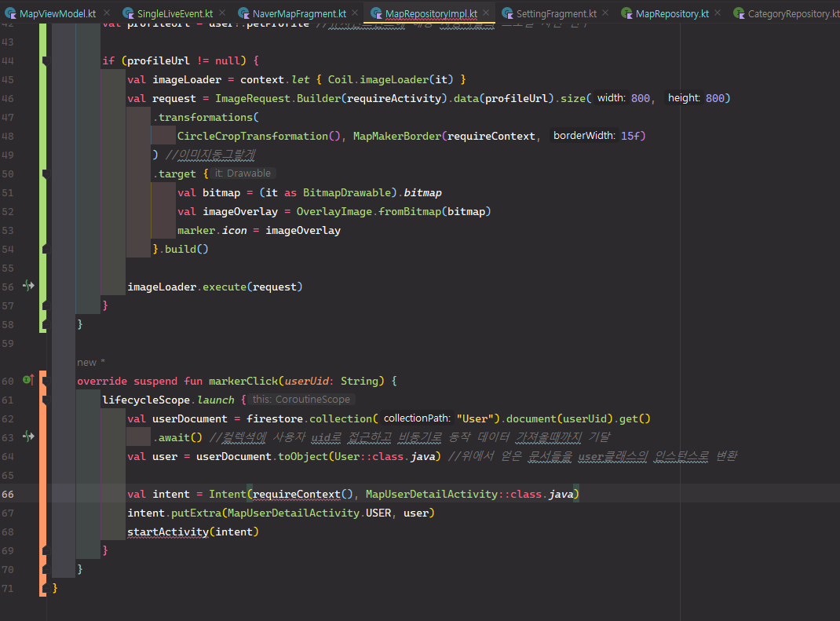Click MapMakerBorder on line 48
This screenshot has height=621, width=840.
(397, 136)
